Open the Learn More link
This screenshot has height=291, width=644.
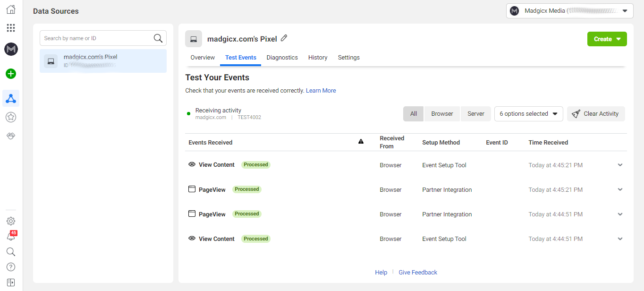(321, 91)
